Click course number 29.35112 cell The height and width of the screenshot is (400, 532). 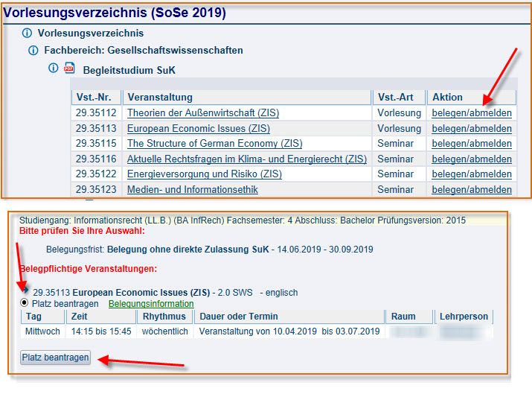[x=96, y=112]
